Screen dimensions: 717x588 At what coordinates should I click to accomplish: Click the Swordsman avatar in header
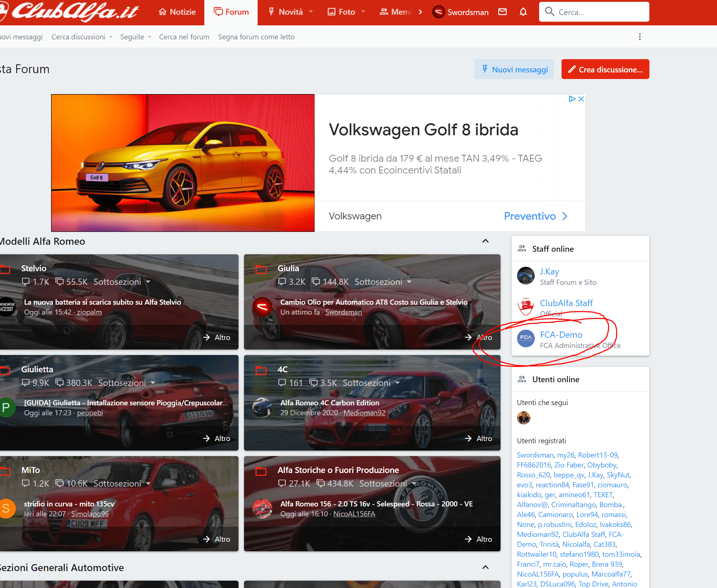[438, 12]
